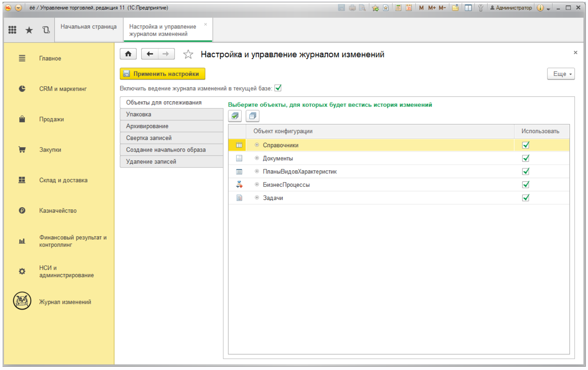
Task: Expand the Справочники tree node
Action: pos(257,145)
